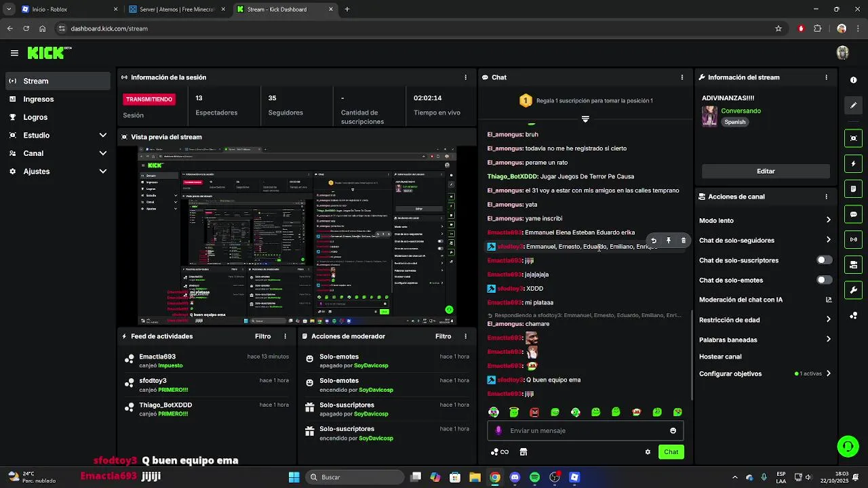Open the hamburger menu beside the Kick logo
The width and height of the screenshot is (868, 488).
(14, 53)
